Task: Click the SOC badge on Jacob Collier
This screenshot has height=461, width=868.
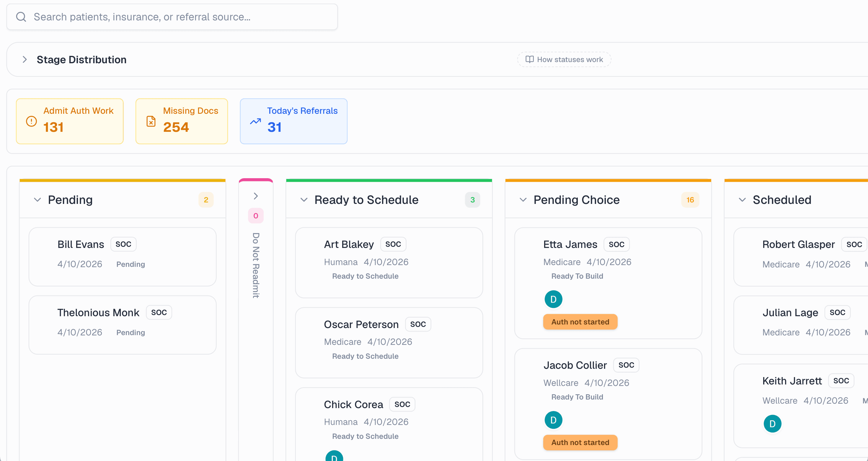Action: (x=626, y=365)
